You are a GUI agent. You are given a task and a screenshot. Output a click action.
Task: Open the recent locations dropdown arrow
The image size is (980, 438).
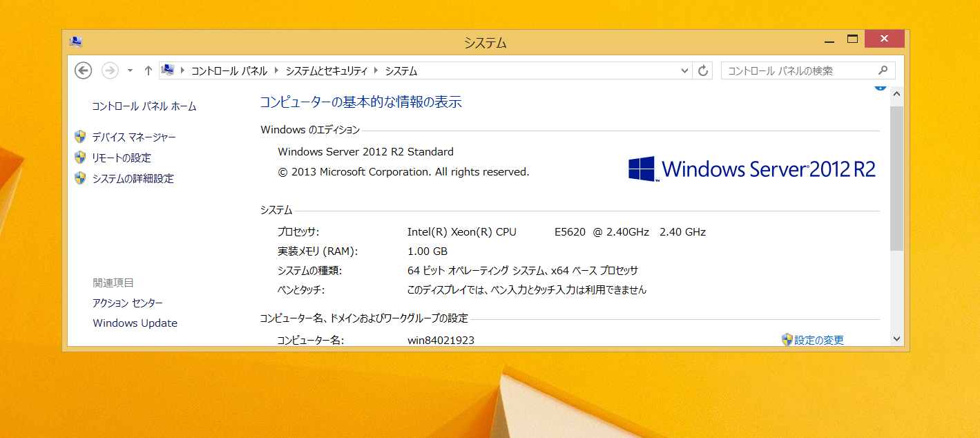[x=130, y=70]
